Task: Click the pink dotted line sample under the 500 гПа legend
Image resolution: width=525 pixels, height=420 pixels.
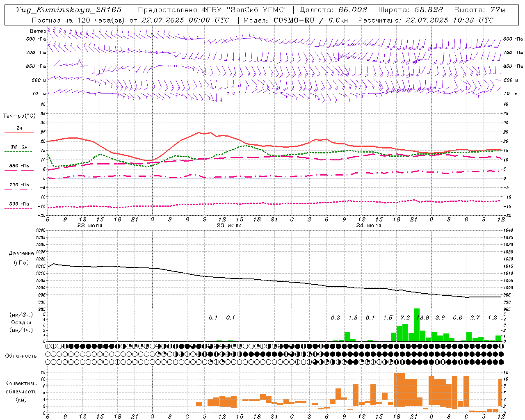Action: click(18, 208)
